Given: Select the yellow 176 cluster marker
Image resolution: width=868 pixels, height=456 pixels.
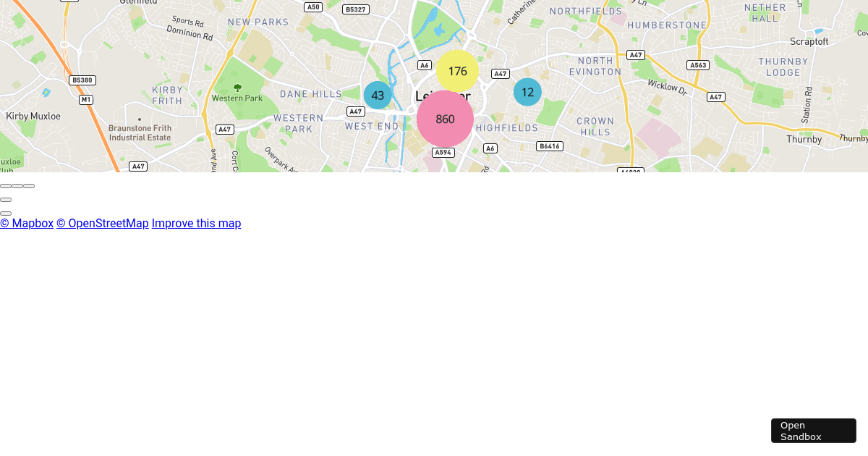Looking at the screenshot, I should click(456, 71).
